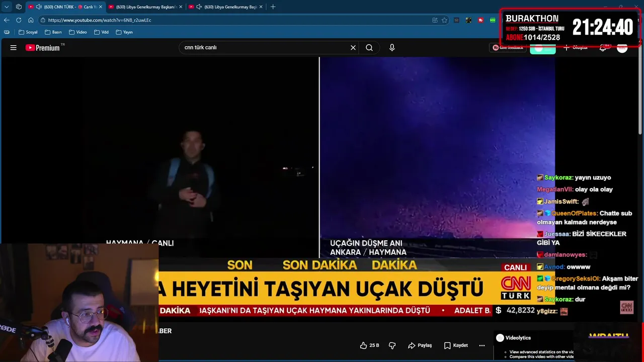This screenshot has width=644, height=362.
Task: Open the red round extension icon
Action: (x=480, y=20)
